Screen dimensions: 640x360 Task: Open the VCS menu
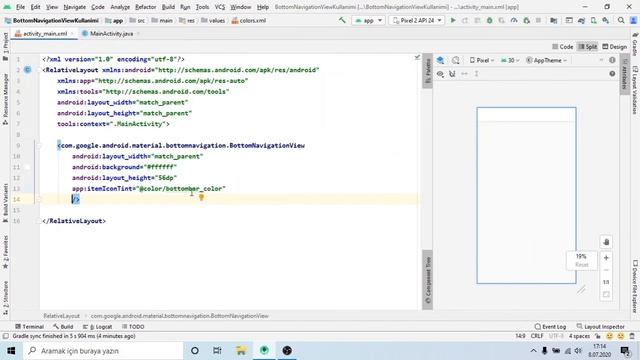click(x=220, y=7)
